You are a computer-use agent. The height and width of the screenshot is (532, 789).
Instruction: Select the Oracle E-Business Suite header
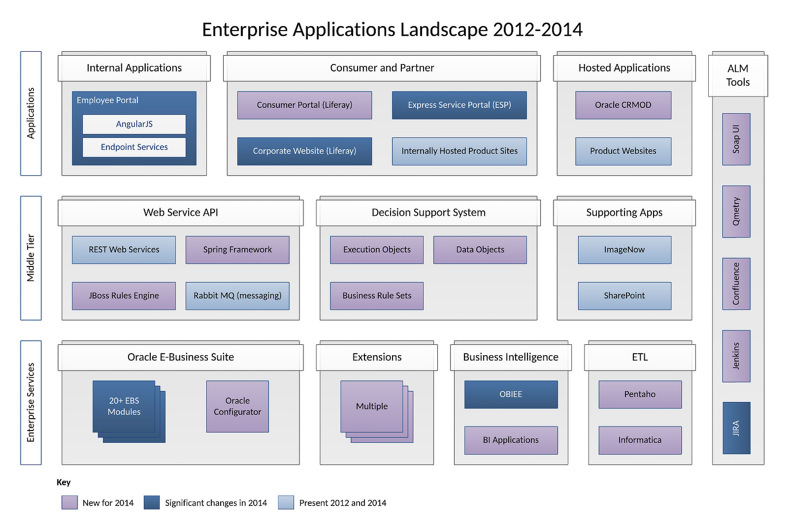181,357
